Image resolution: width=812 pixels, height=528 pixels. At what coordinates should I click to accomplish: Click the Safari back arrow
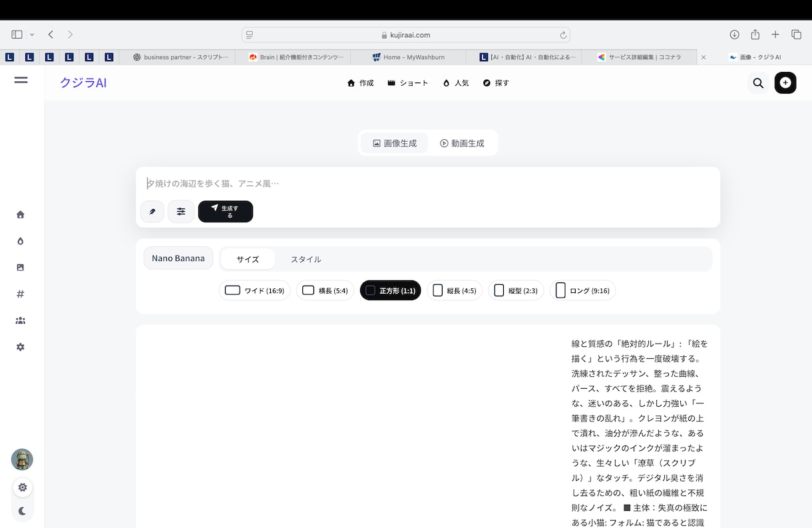(x=51, y=35)
